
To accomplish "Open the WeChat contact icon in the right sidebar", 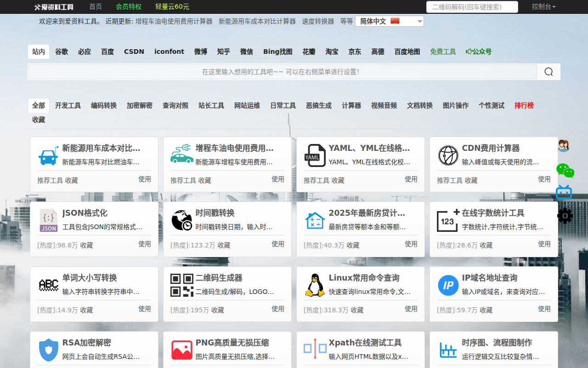I will click(565, 171).
